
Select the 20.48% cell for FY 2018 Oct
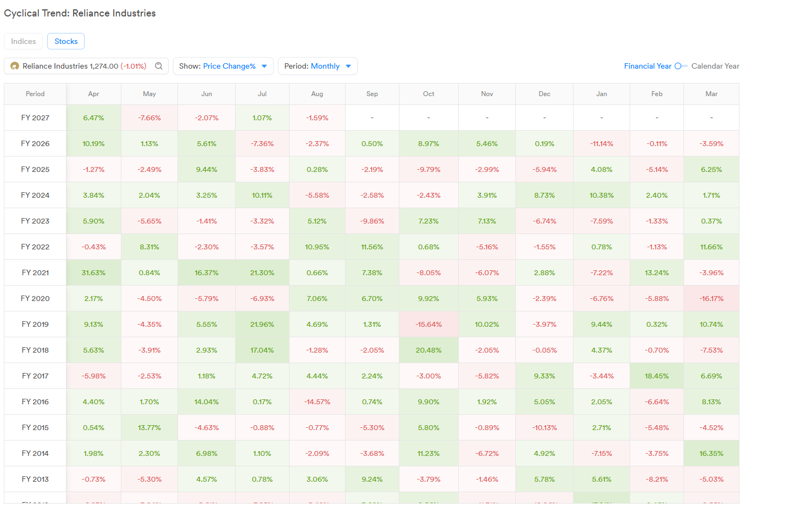pos(429,350)
